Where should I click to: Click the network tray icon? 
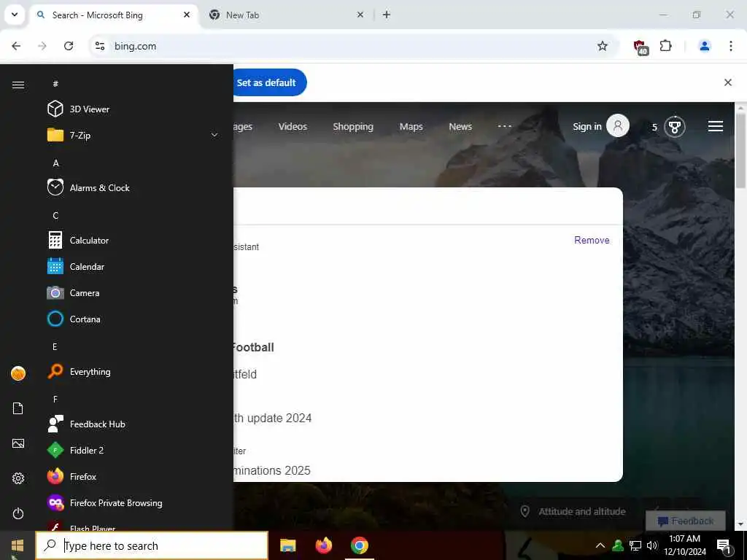(x=635, y=545)
